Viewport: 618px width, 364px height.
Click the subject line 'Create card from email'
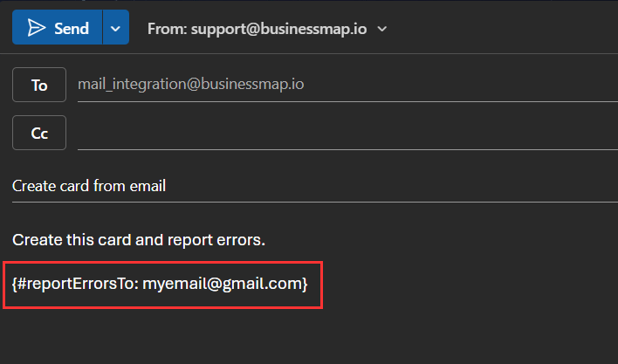tap(89, 186)
